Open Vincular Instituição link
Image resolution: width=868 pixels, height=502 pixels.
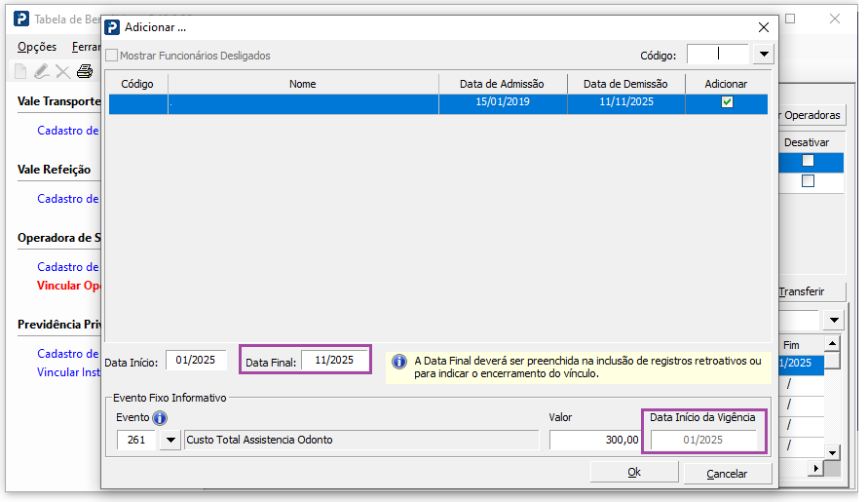[68, 372]
